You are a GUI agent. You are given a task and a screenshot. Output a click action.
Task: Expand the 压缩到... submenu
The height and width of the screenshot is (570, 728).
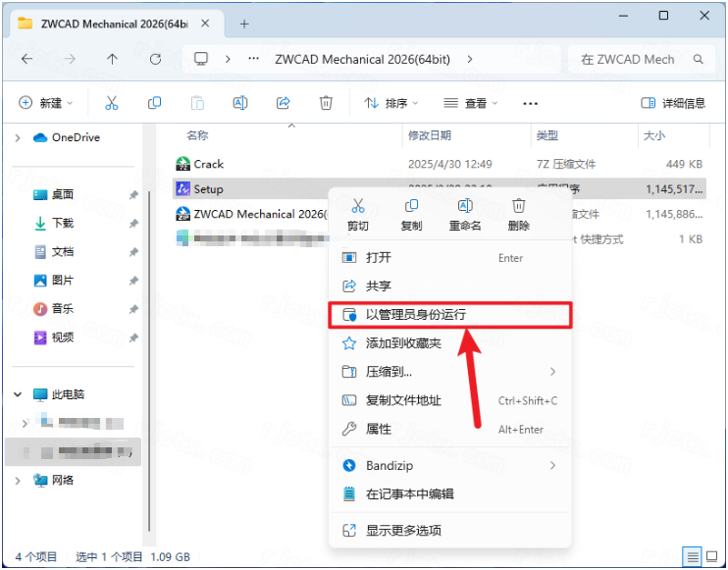(552, 372)
